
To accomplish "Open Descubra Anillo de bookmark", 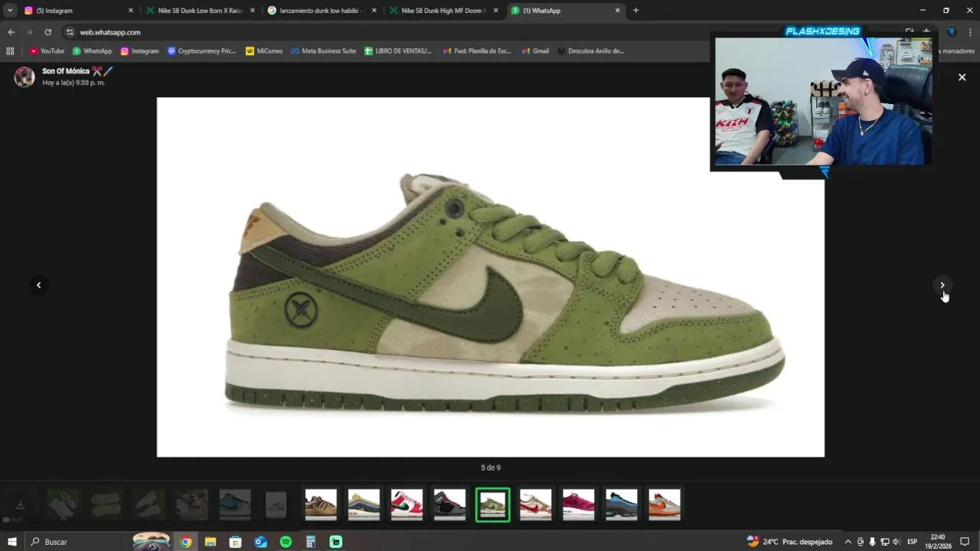I will tap(590, 51).
